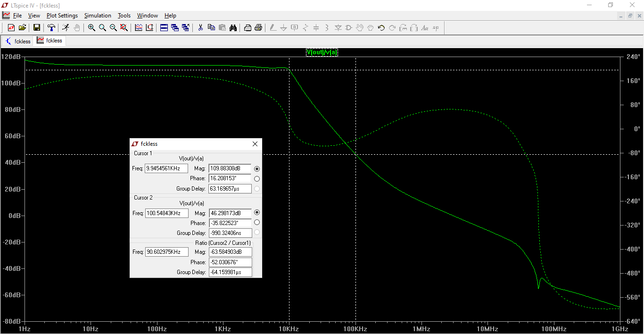This screenshot has width=644, height=334.
Task: Click the Place Capacitor icon
Action: [x=316, y=28]
